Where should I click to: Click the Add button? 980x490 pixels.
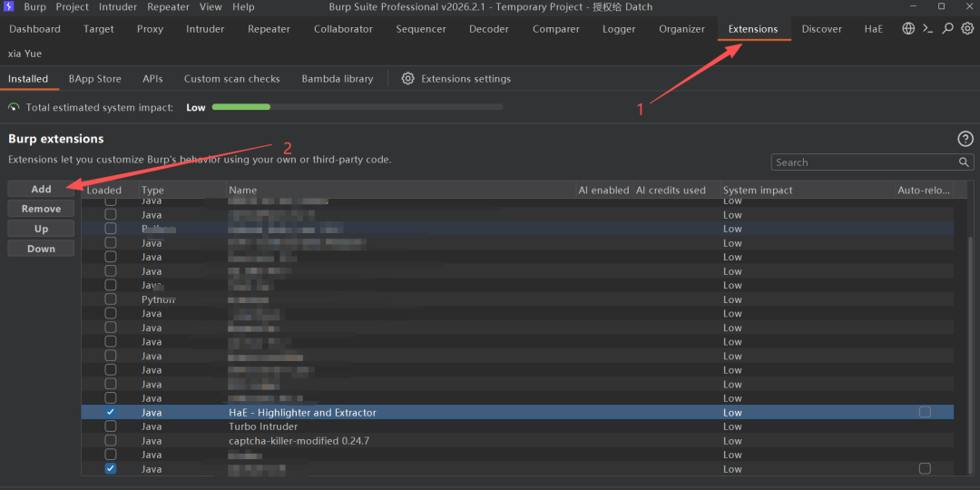41,189
